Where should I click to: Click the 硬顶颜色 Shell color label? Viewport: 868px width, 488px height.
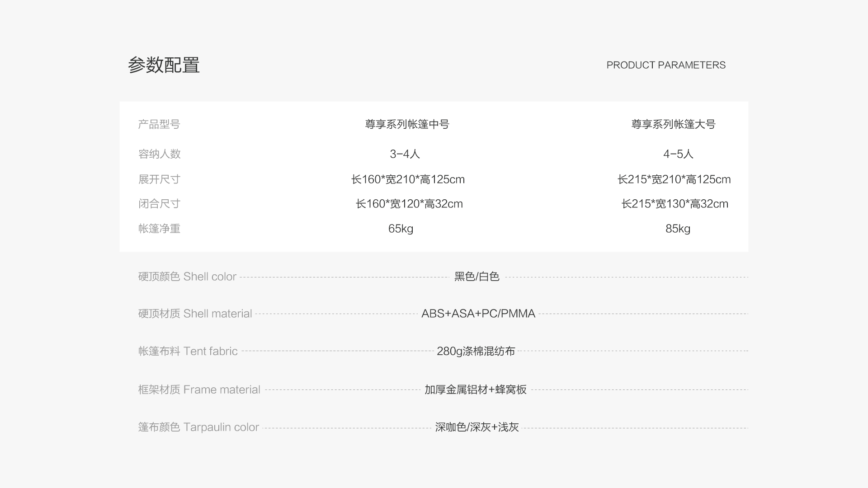coord(187,277)
